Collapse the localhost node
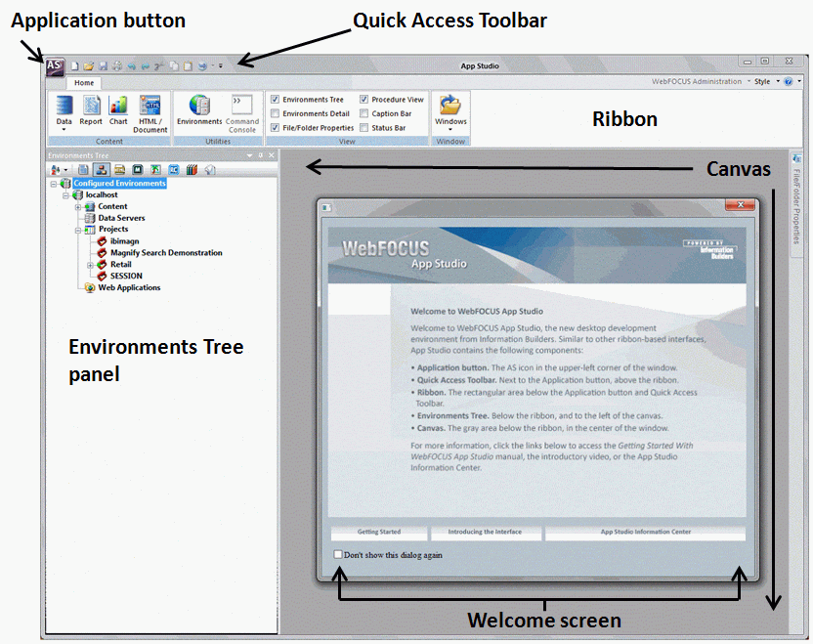This screenshot has width=813, height=644. 65,195
